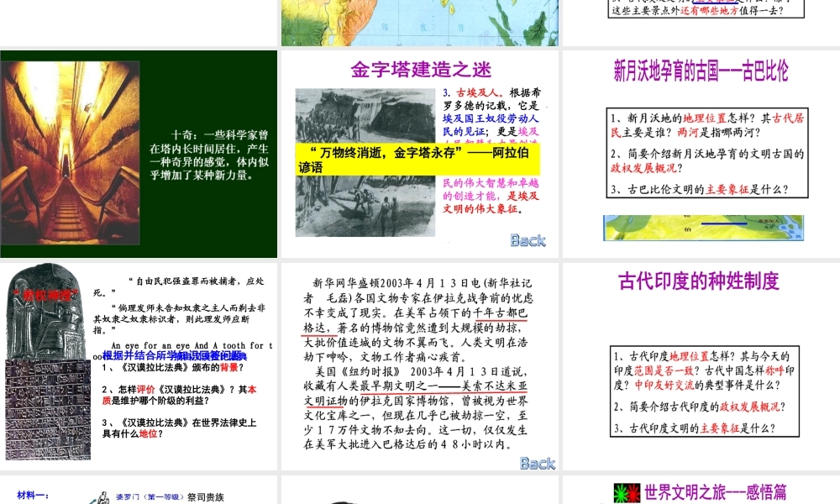This screenshot has height=504, width=840.
Task: Select the map slide in the top row
Action: tap(419, 23)
